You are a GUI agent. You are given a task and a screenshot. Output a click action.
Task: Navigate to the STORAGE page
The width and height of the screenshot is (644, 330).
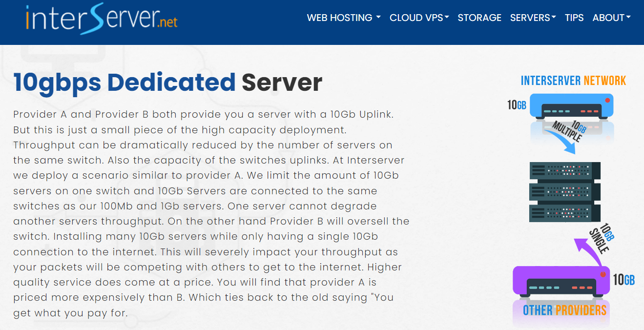479,18
